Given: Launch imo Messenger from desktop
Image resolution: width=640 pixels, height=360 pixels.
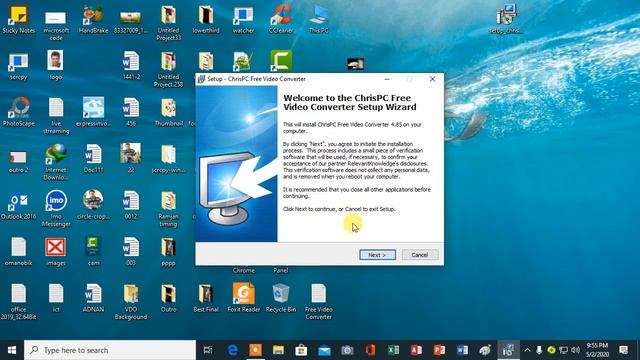Looking at the screenshot, I should (x=56, y=208).
